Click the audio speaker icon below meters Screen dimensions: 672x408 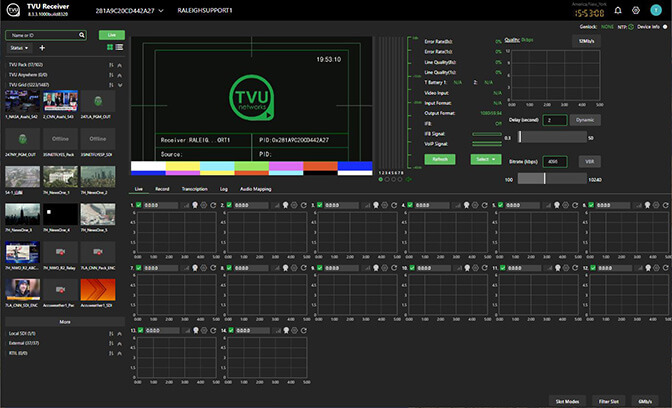click(x=408, y=179)
